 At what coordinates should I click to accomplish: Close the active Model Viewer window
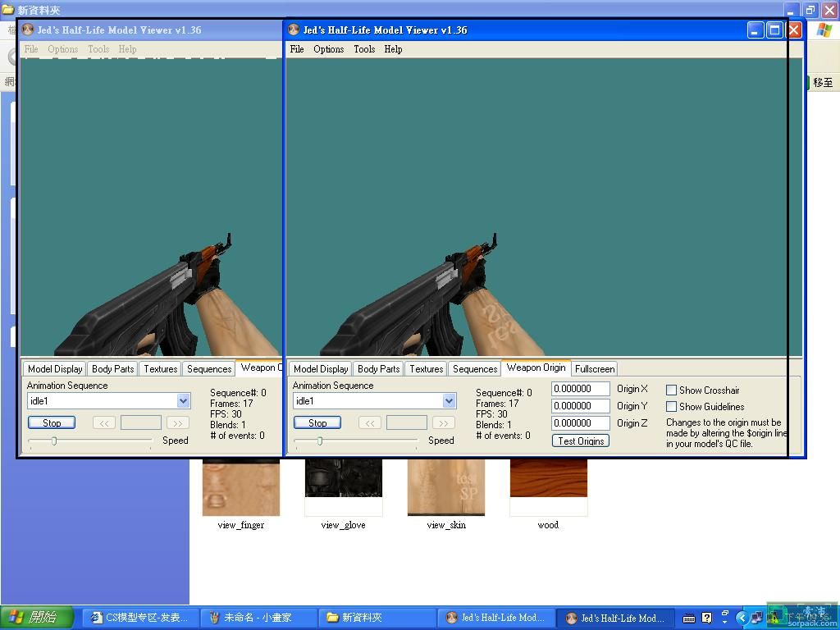(794, 30)
